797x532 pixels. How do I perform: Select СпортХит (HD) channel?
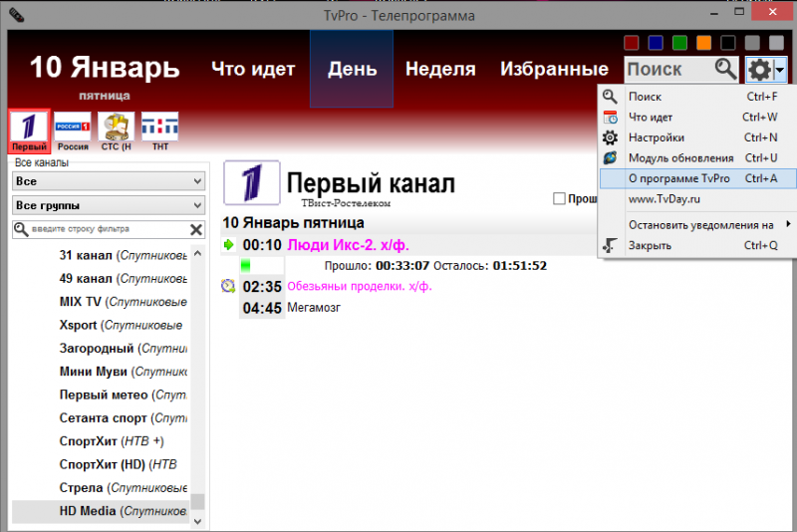point(118,464)
